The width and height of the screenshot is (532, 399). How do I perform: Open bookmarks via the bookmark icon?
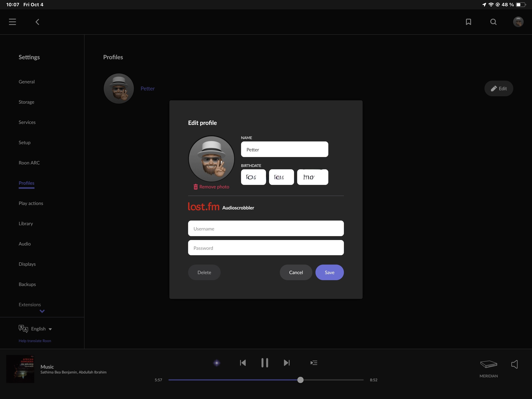[469, 22]
